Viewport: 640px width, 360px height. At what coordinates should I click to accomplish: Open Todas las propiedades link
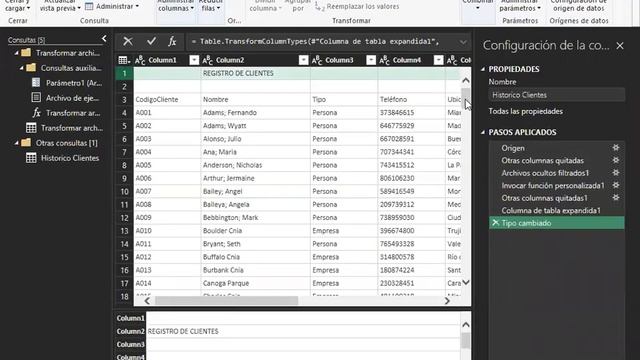(525, 111)
